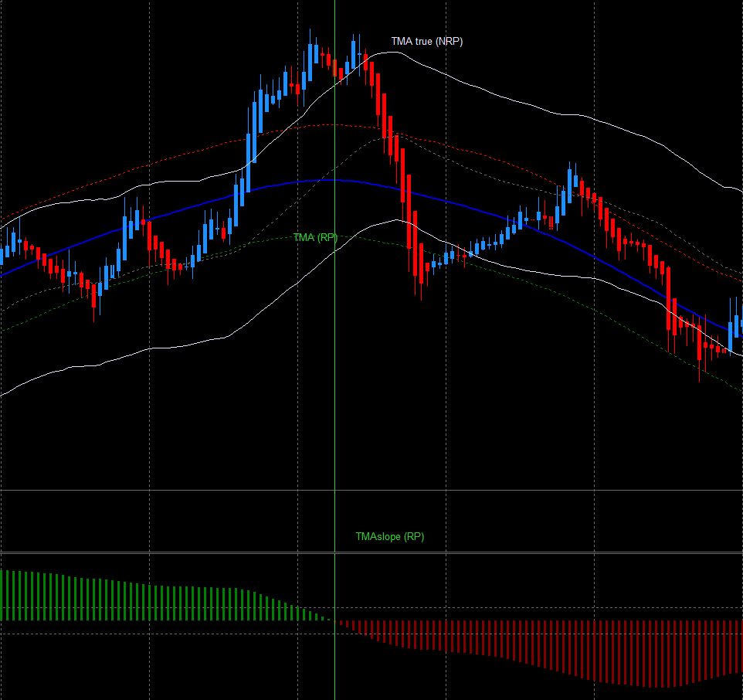Click the 'TMA true (NRP)' label
Screen dimensions: 743x700
[427, 42]
